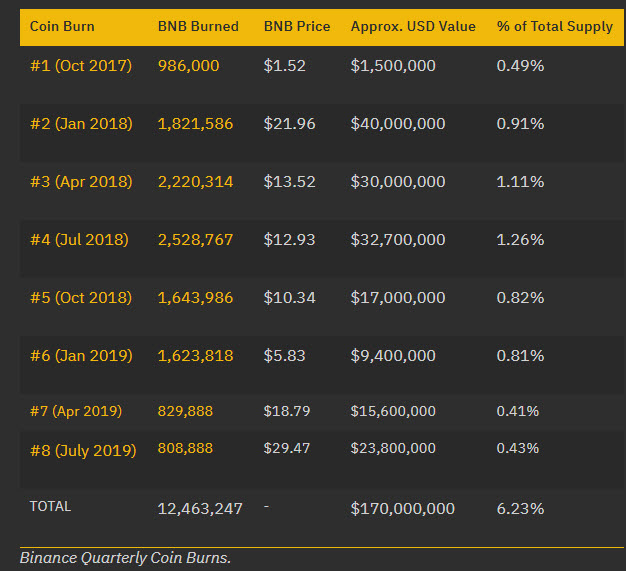Viewport: 626px width, 571px height.
Task: Click the 6.23% total supply percentage
Action: pos(520,509)
